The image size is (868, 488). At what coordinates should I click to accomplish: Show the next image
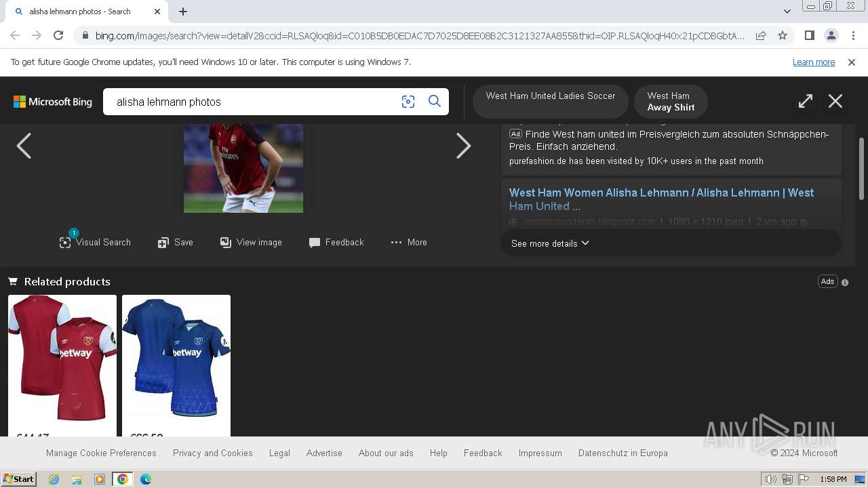coord(463,146)
